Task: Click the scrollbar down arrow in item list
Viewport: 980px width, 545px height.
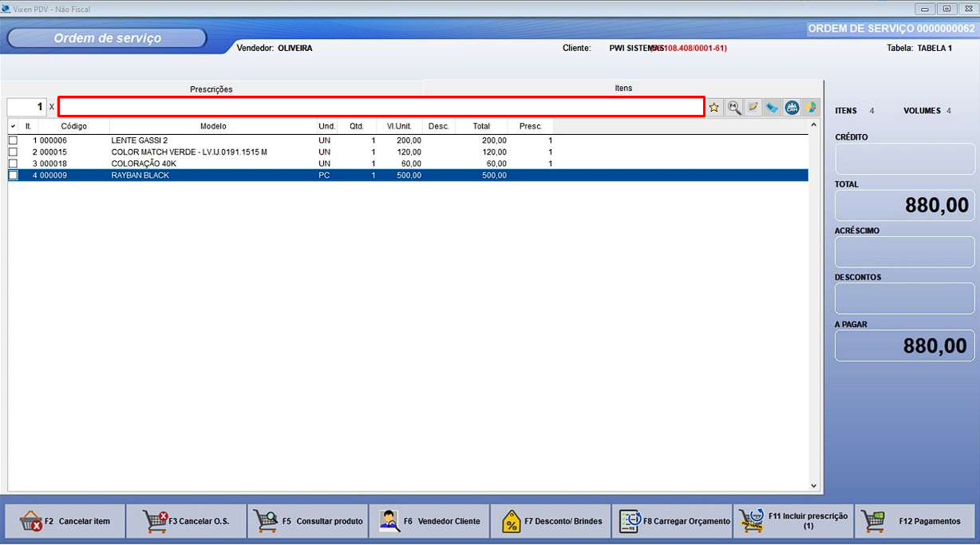Action: [814, 485]
